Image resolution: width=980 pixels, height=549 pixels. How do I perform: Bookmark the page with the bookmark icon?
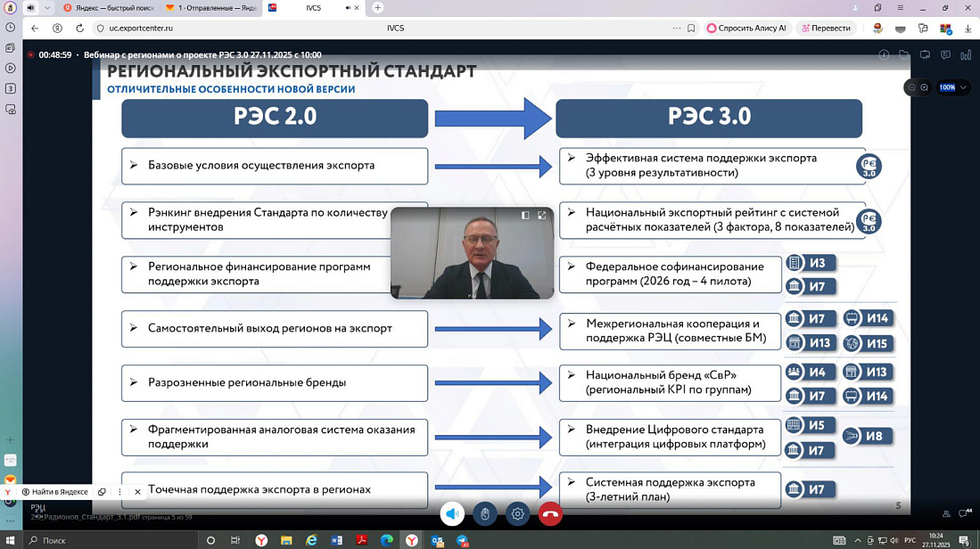pyautogui.click(x=691, y=29)
